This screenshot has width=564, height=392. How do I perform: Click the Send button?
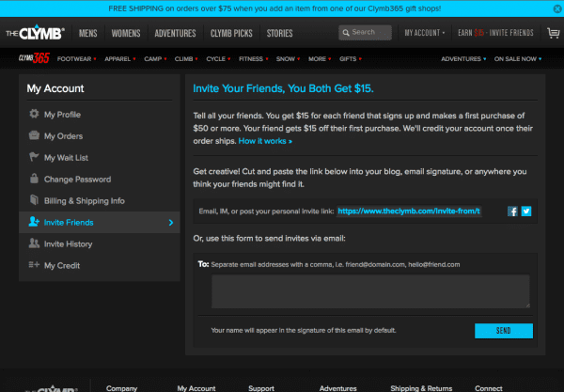(504, 331)
